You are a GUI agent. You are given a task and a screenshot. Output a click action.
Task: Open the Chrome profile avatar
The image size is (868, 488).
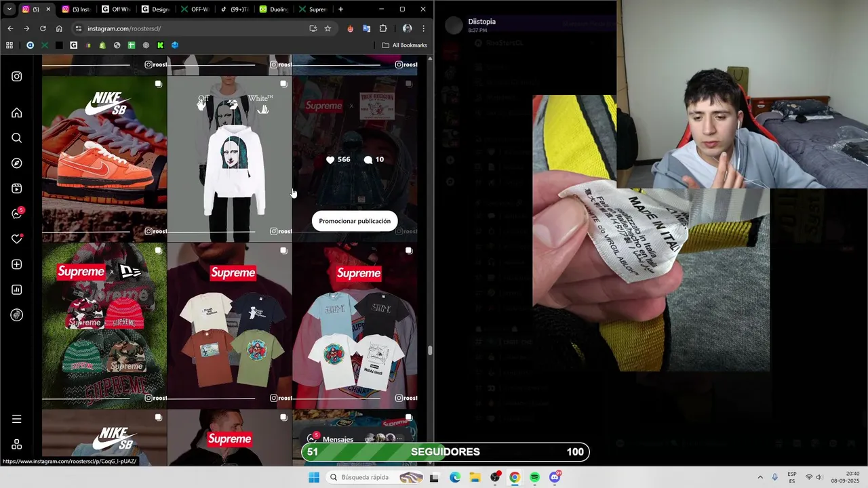[407, 28]
